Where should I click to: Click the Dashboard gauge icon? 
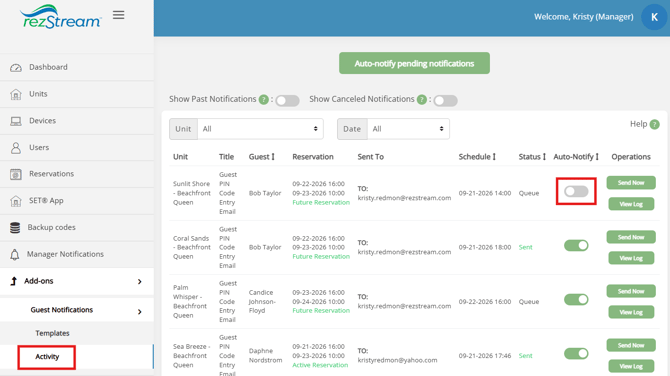tap(16, 68)
